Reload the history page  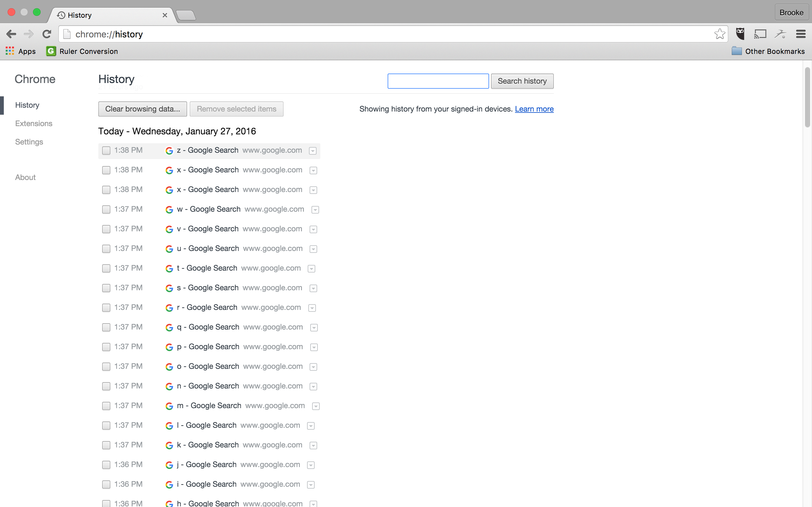click(x=47, y=34)
